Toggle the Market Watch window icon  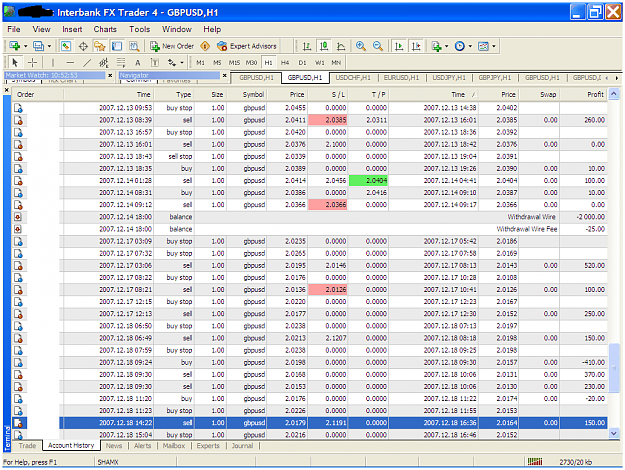(x=66, y=46)
